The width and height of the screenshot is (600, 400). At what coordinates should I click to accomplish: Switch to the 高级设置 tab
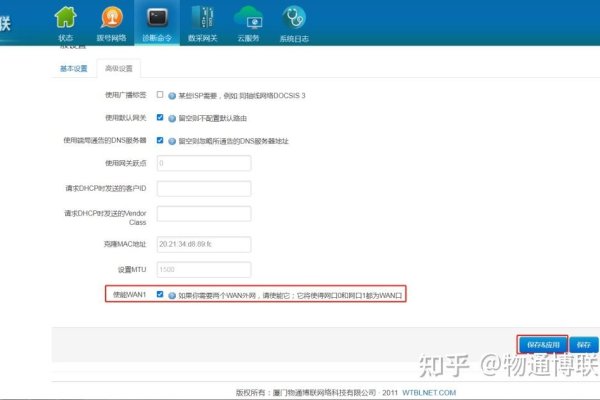[119, 69]
